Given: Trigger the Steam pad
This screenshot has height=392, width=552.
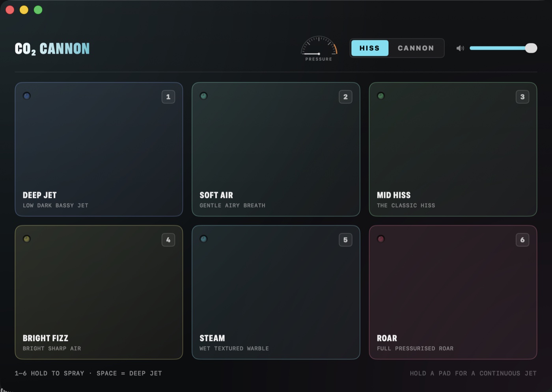Looking at the screenshot, I should 276,292.
